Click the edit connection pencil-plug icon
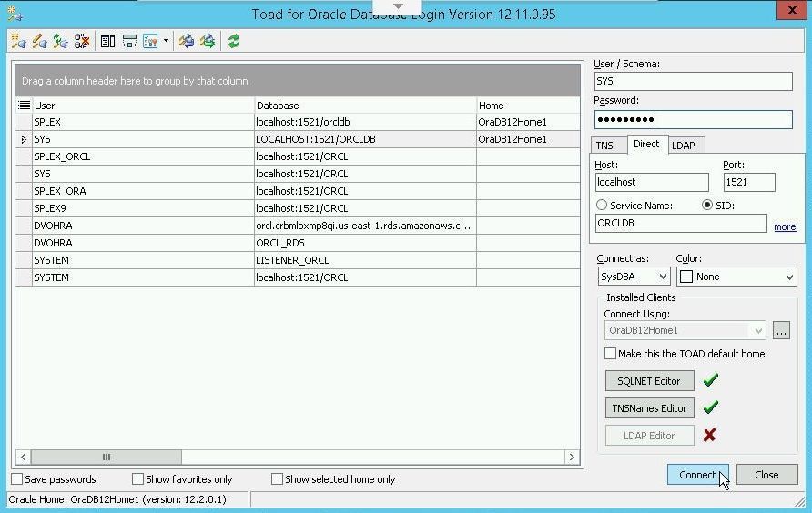The width and height of the screenshot is (812, 513). click(39, 41)
